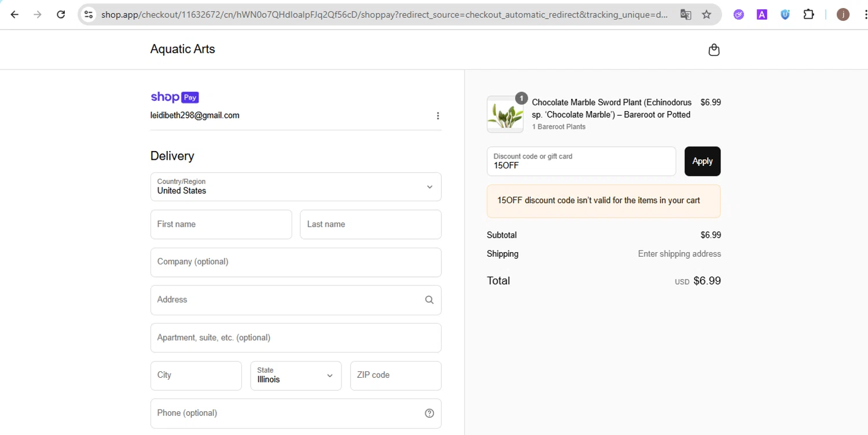Click the Subtotal label

click(x=502, y=235)
